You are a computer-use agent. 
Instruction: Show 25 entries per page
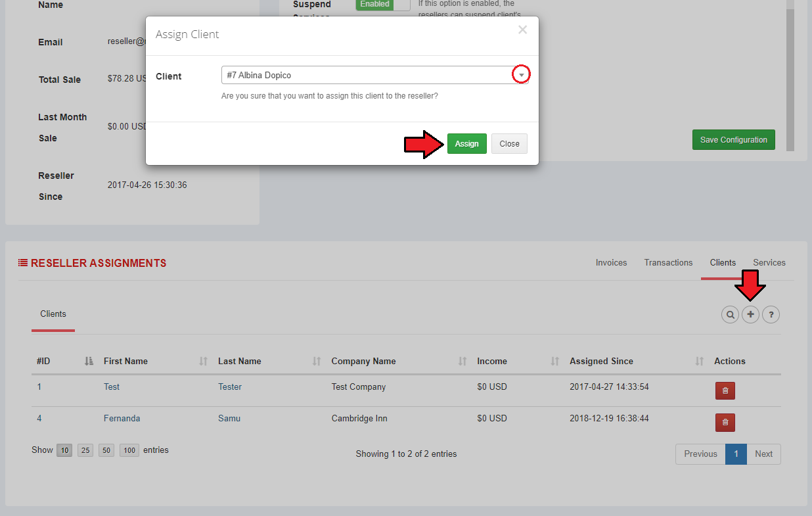(85, 450)
